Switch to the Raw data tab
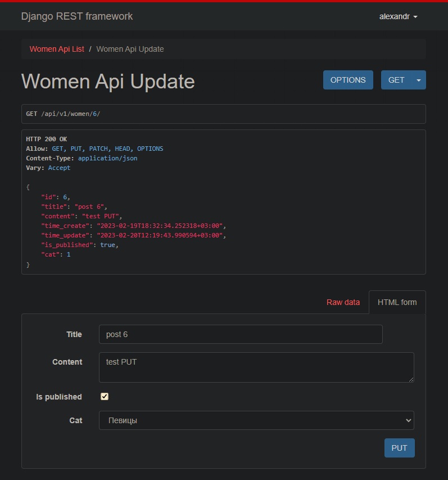This screenshot has width=448, height=480. click(x=343, y=302)
